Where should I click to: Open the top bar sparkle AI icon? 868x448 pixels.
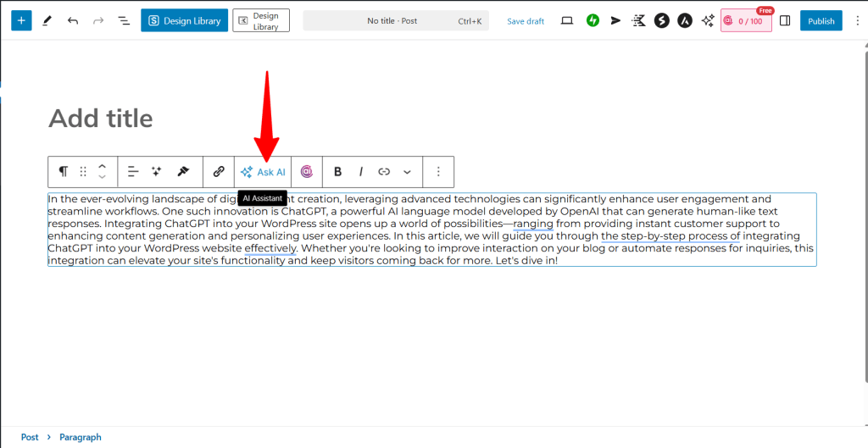click(708, 21)
